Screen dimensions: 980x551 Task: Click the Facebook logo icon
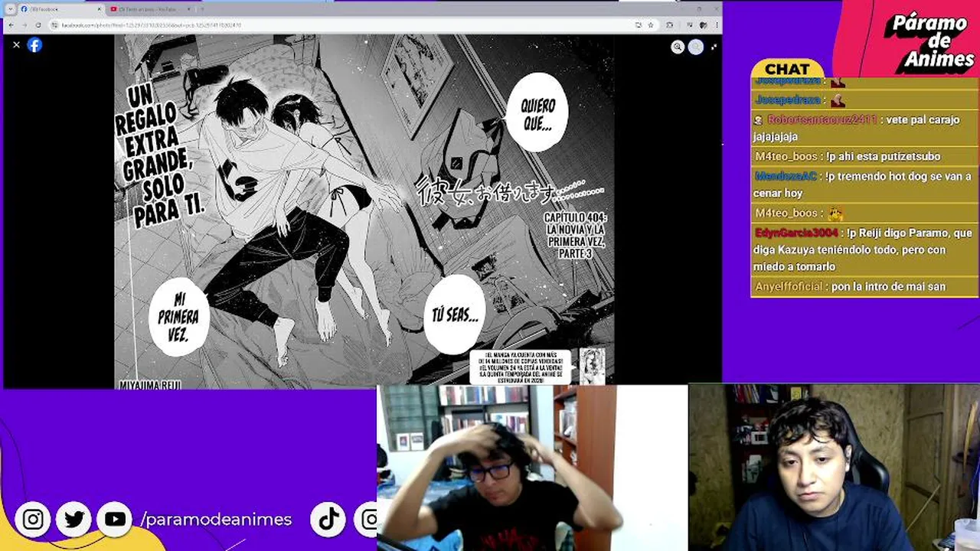(x=34, y=45)
